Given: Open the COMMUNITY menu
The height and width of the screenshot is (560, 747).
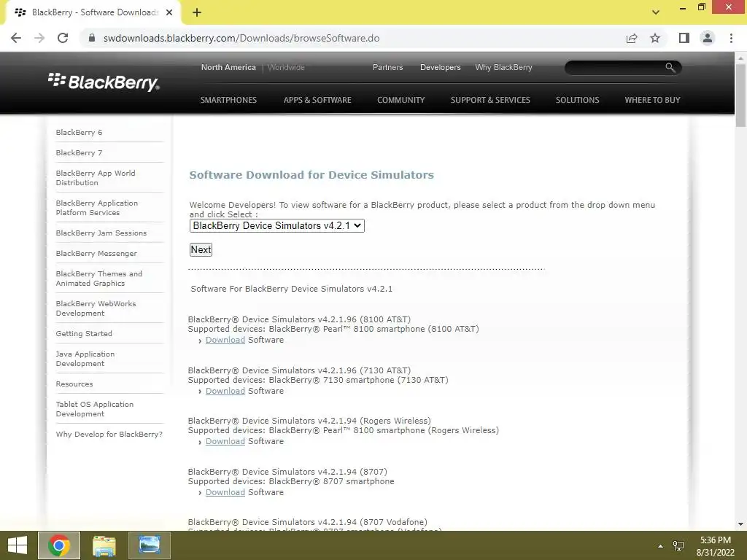Looking at the screenshot, I should click(400, 100).
